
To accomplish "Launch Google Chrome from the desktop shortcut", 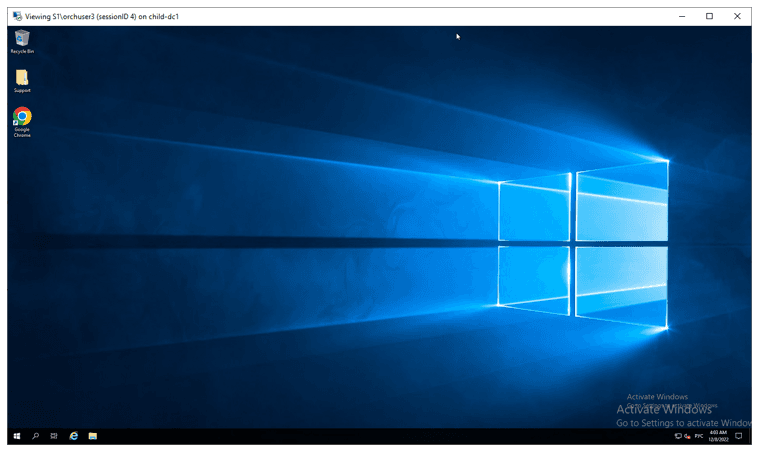I will coord(22,118).
